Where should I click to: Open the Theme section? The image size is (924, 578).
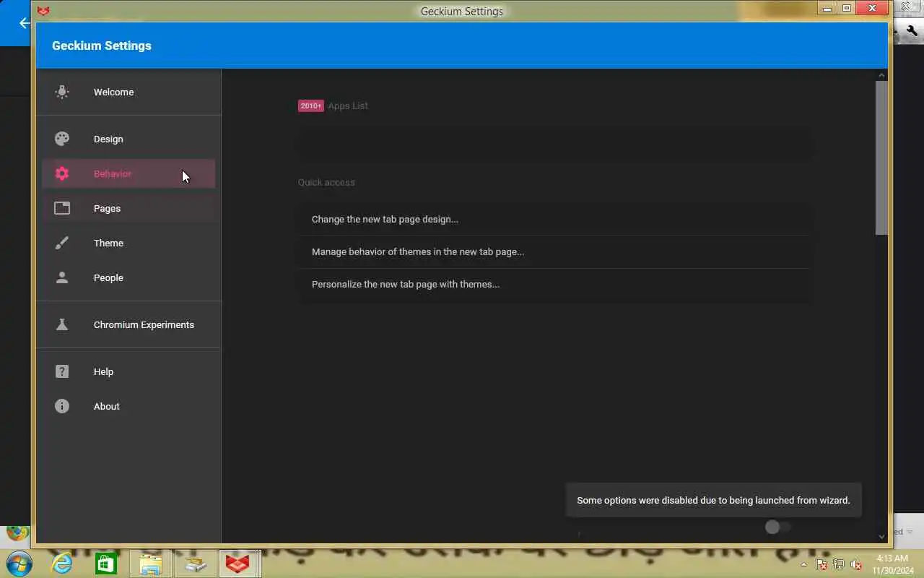pos(128,243)
